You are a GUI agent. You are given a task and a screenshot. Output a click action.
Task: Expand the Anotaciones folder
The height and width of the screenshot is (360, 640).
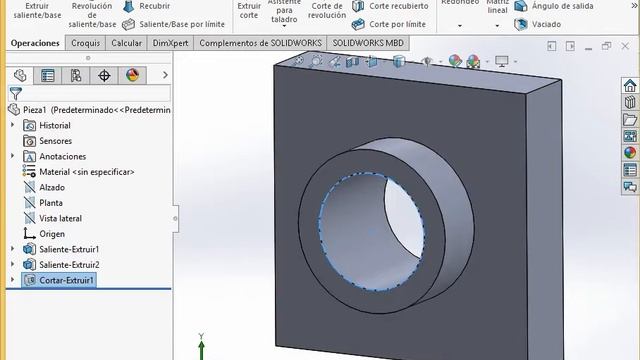pos(13,156)
